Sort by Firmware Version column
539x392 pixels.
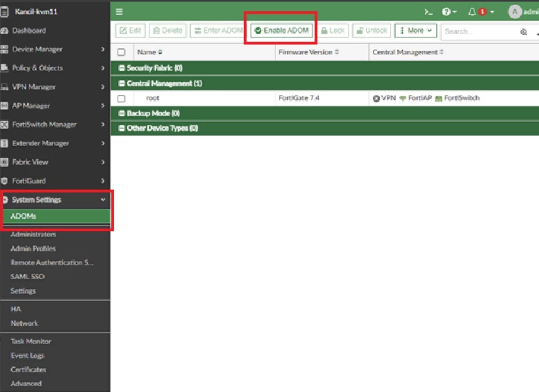(309, 52)
